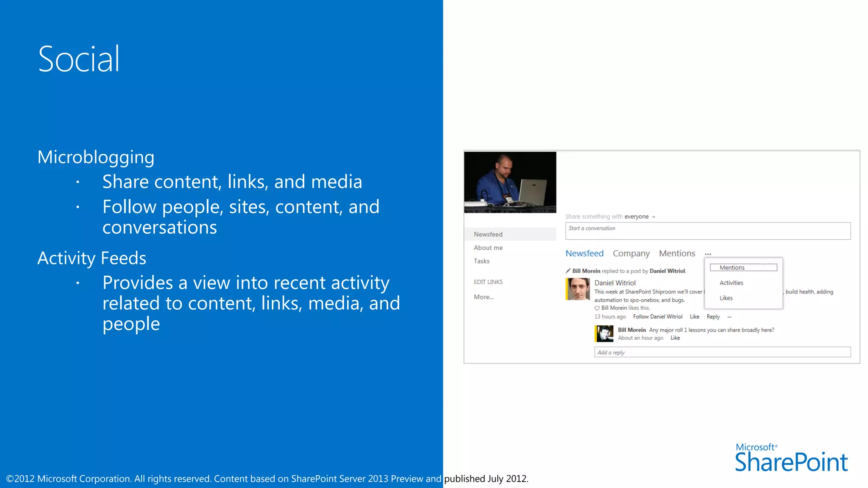Click Bill Morein's reply avatar
868x488 pixels.
(x=604, y=333)
